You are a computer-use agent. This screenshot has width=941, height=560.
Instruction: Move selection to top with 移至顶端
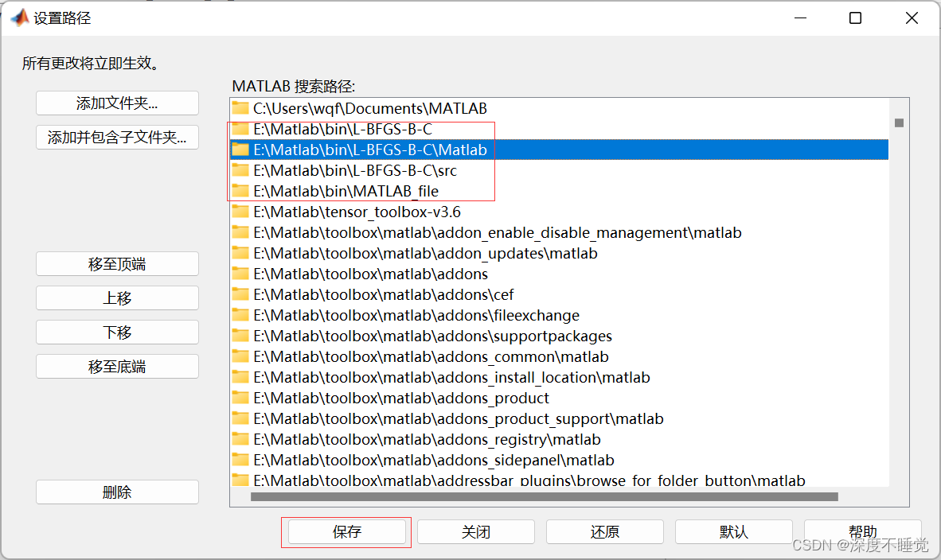[117, 264]
